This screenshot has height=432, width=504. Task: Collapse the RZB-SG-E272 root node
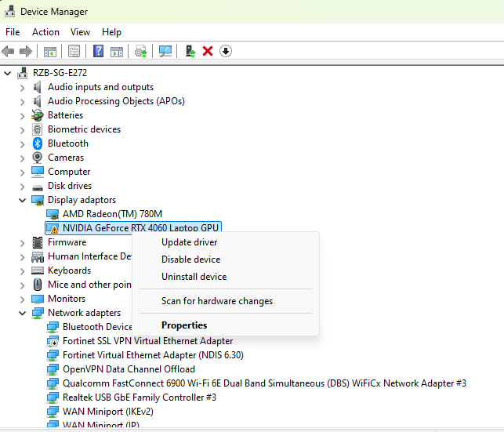[x=7, y=73]
